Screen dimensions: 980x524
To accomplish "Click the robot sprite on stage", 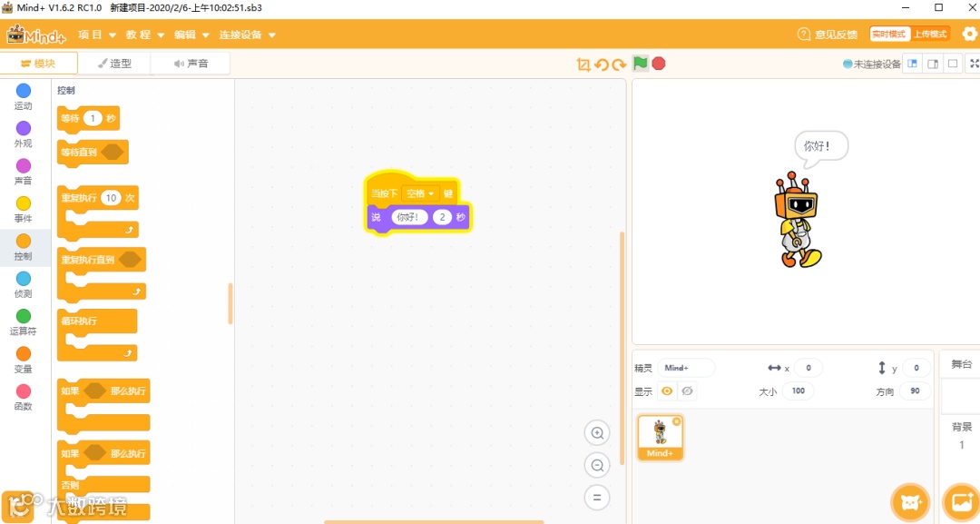I will (799, 220).
